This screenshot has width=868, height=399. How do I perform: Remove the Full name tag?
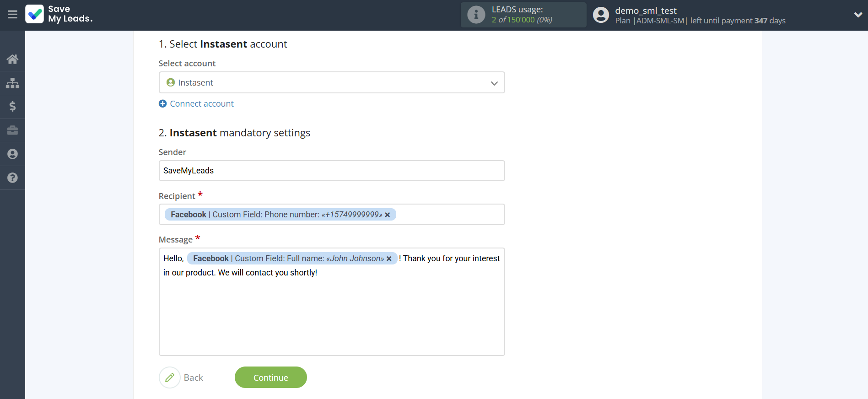pos(389,259)
